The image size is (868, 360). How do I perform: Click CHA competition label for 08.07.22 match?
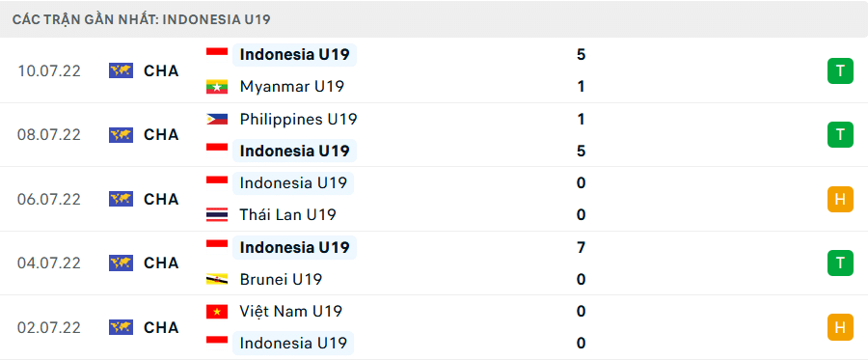click(161, 135)
